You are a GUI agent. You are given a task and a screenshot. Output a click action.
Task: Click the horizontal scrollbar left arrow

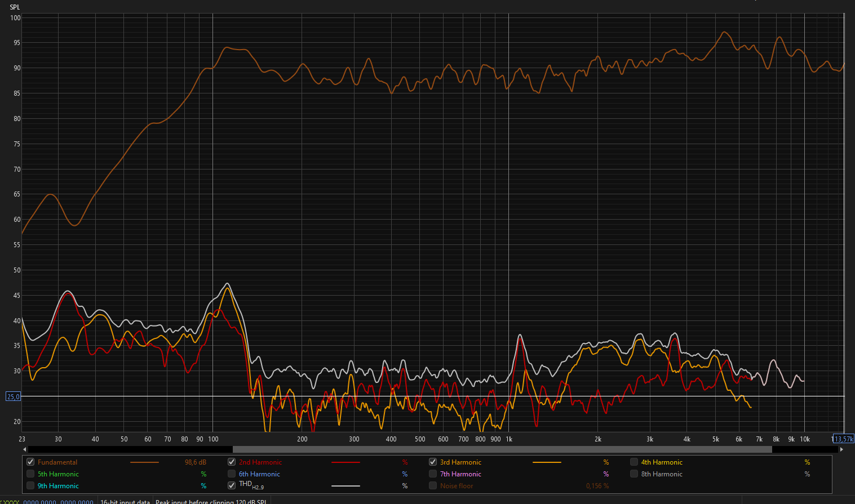point(24,449)
